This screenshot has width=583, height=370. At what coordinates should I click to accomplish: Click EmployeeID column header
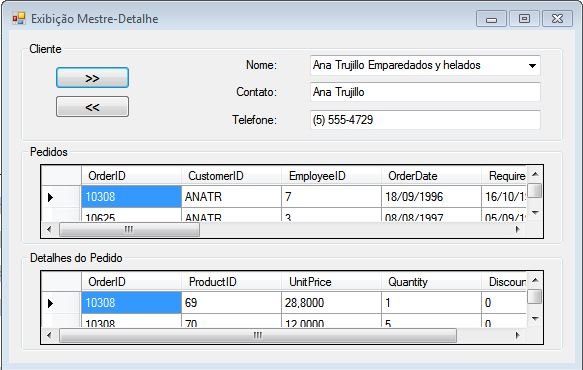pyautogui.click(x=331, y=176)
